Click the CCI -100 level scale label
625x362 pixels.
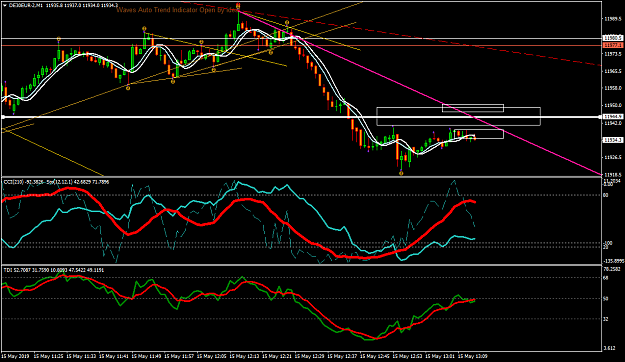coord(607,243)
